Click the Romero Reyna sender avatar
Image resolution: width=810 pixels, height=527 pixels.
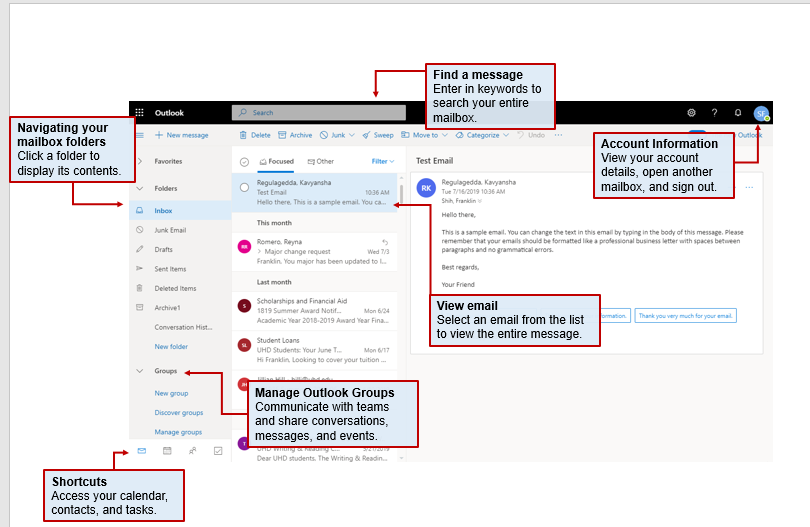click(244, 246)
